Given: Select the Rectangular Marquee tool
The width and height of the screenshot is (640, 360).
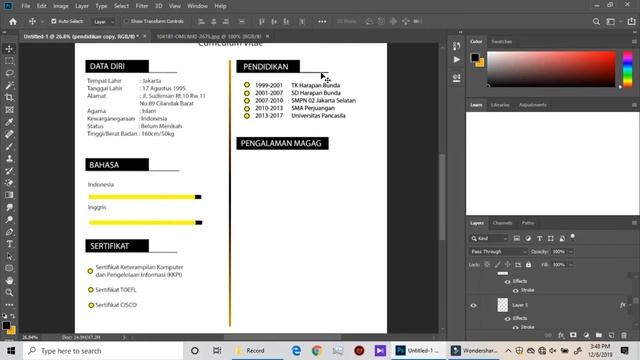Looking at the screenshot, I should (9, 61).
